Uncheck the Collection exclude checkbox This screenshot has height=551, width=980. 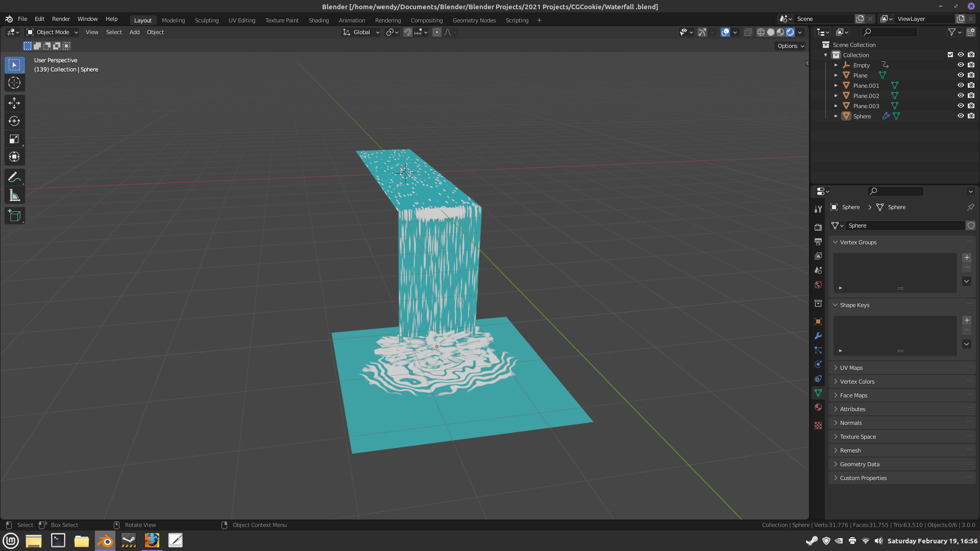coord(950,55)
